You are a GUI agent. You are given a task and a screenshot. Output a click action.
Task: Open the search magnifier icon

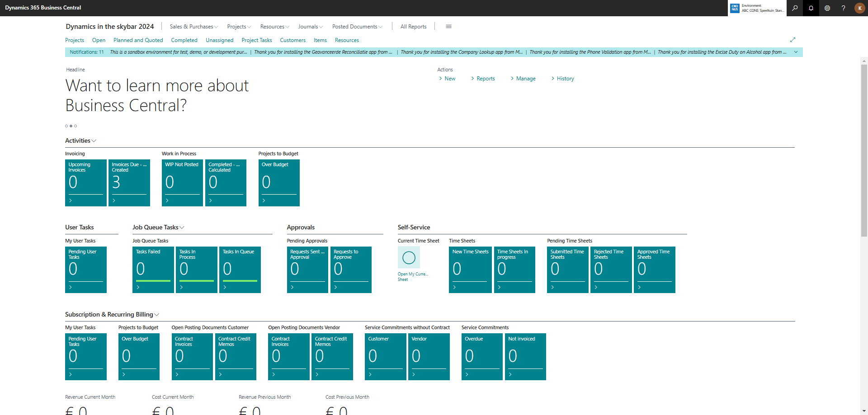point(794,8)
